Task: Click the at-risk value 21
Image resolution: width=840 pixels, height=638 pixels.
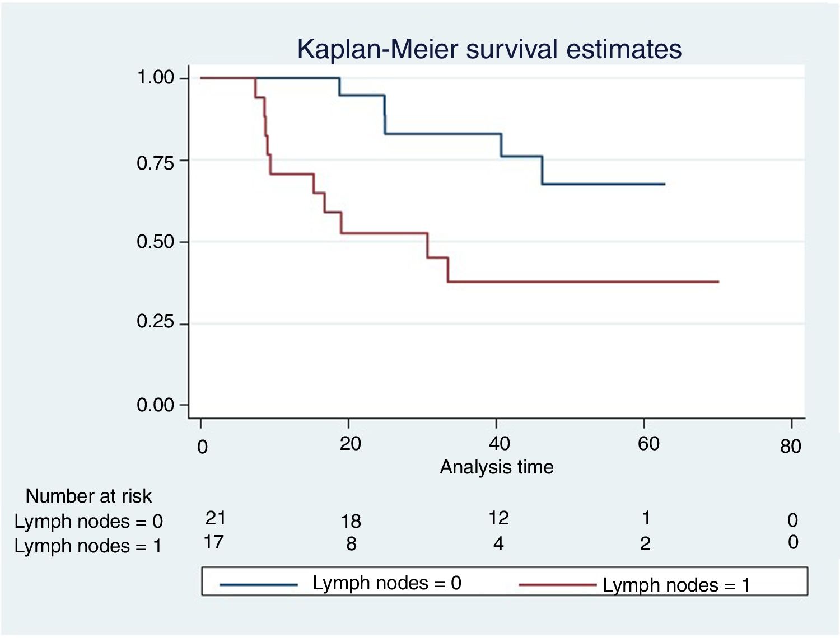Action: [216, 518]
